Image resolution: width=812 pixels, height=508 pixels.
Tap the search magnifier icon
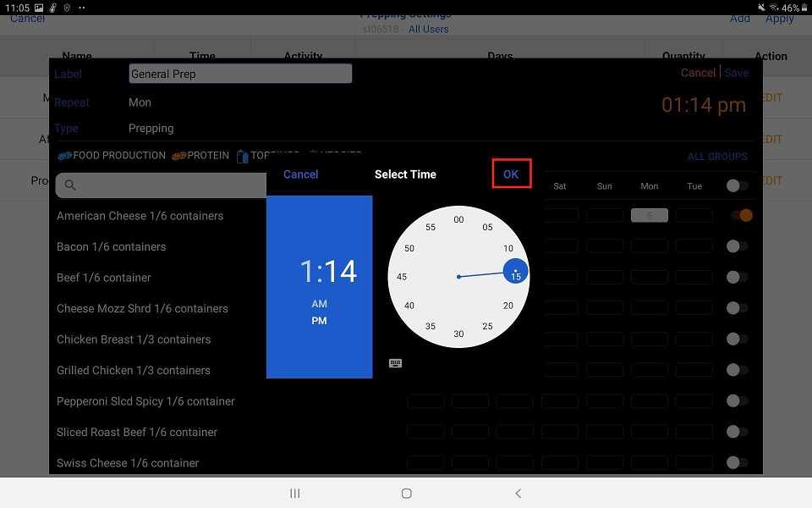point(70,185)
